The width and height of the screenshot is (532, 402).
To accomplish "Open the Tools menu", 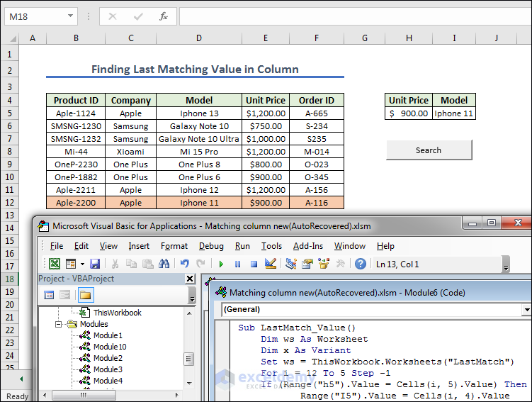I will pyautogui.click(x=271, y=246).
